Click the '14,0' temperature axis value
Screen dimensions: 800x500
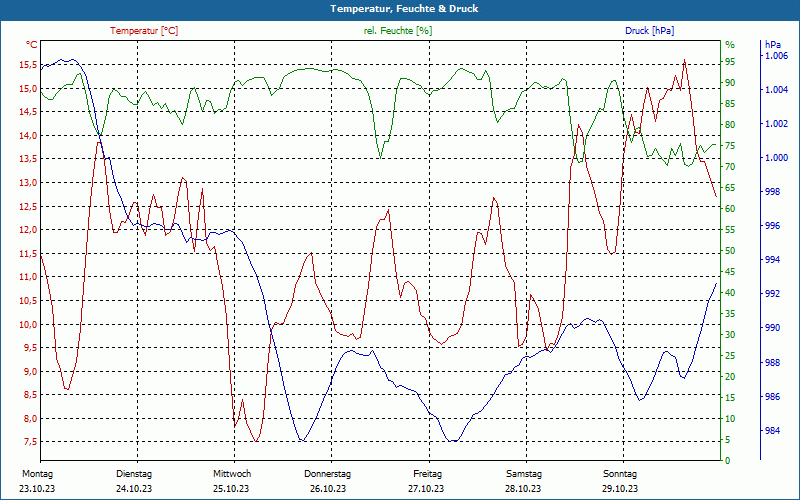point(28,136)
